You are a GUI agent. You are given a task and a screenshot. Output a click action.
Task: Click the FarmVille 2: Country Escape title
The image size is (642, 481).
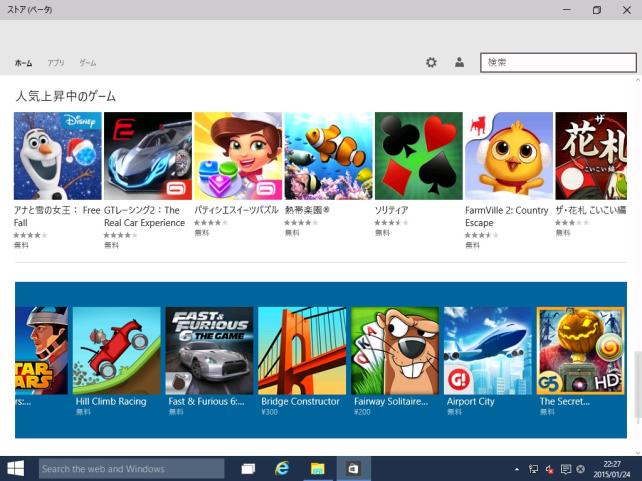506,217
